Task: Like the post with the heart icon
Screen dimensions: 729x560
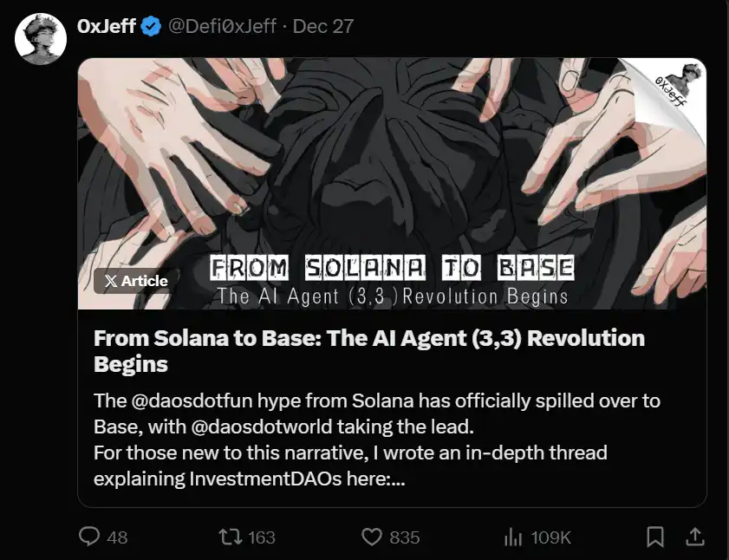Action: click(x=372, y=537)
